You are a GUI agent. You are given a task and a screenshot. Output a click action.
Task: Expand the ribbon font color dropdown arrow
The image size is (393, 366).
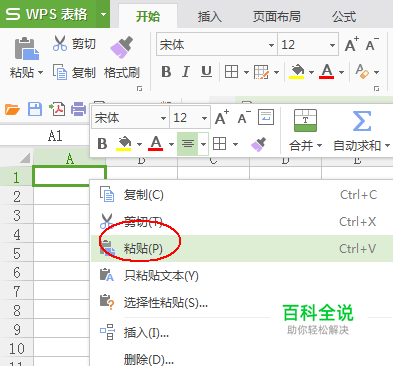click(x=341, y=72)
